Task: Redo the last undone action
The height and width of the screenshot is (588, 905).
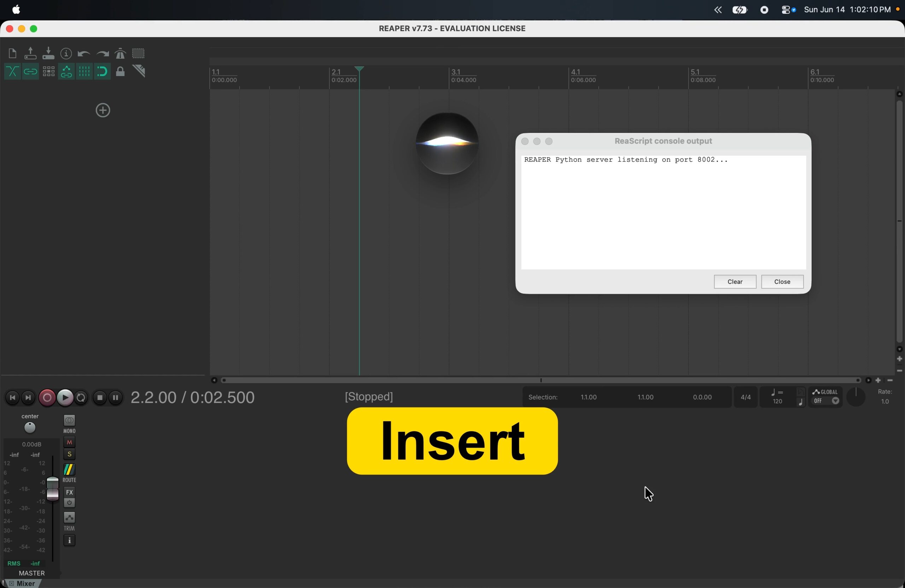Action: [x=102, y=54]
